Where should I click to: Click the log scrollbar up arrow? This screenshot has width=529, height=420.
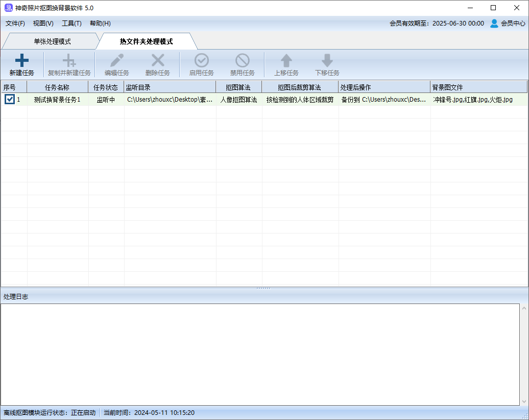(524, 308)
